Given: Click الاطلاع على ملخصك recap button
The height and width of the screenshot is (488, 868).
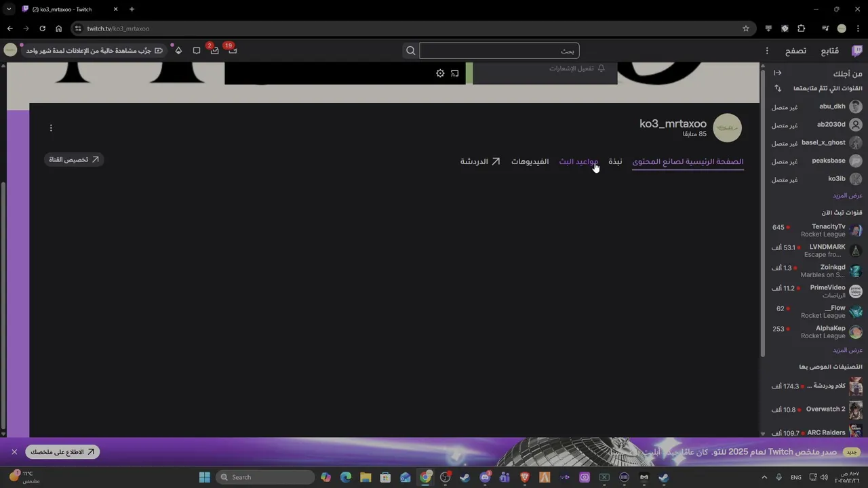Looking at the screenshot, I should [x=63, y=452].
